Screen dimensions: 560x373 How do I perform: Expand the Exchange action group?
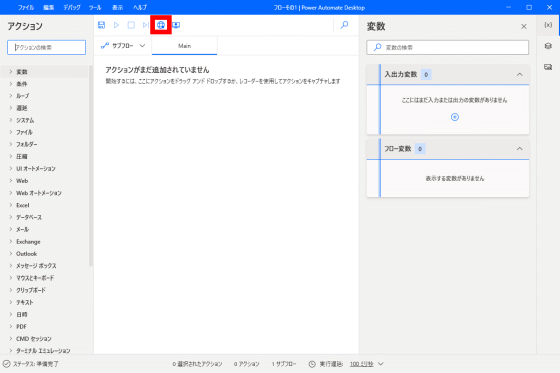click(x=11, y=242)
